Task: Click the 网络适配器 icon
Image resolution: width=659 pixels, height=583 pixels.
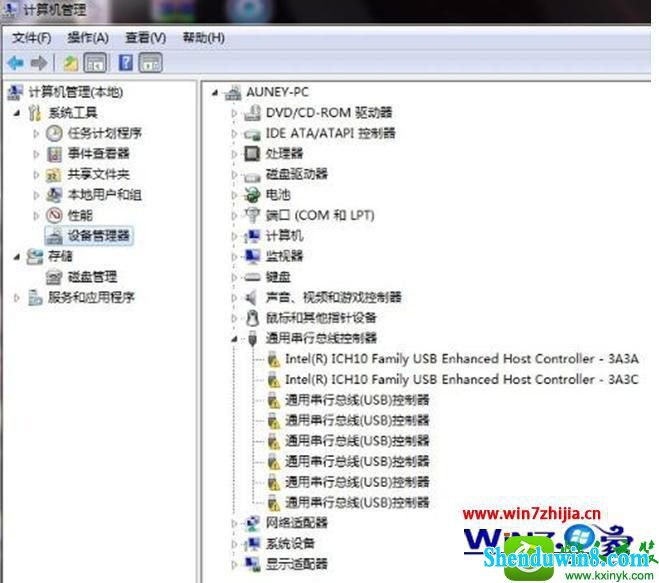Action: pyautogui.click(x=253, y=523)
